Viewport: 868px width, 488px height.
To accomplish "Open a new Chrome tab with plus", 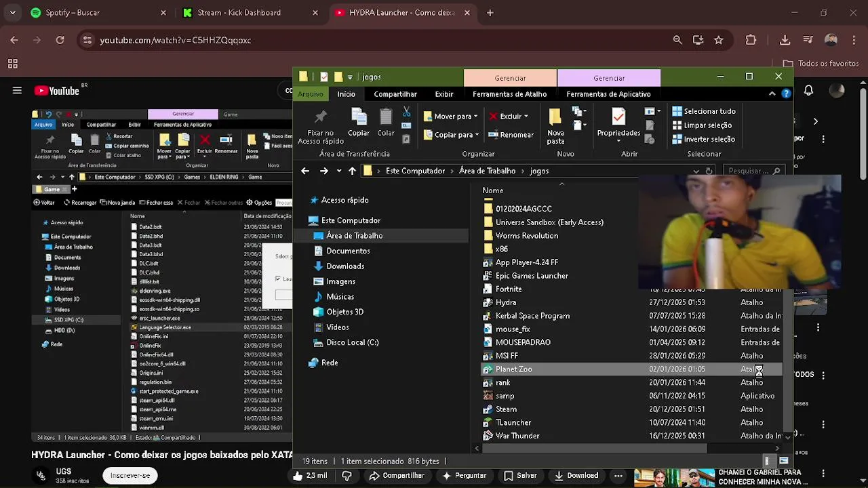I will point(490,12).
